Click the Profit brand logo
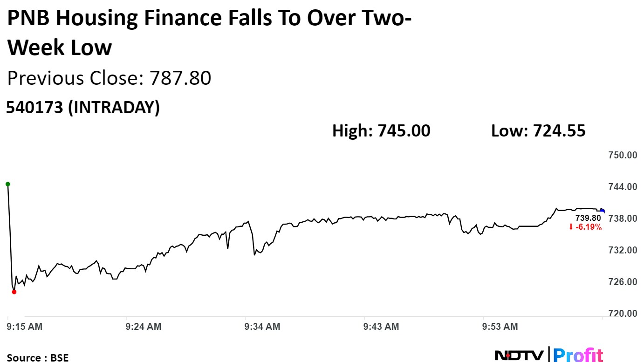The width and height of the screenshot is (644, 362). pos(578,355)
